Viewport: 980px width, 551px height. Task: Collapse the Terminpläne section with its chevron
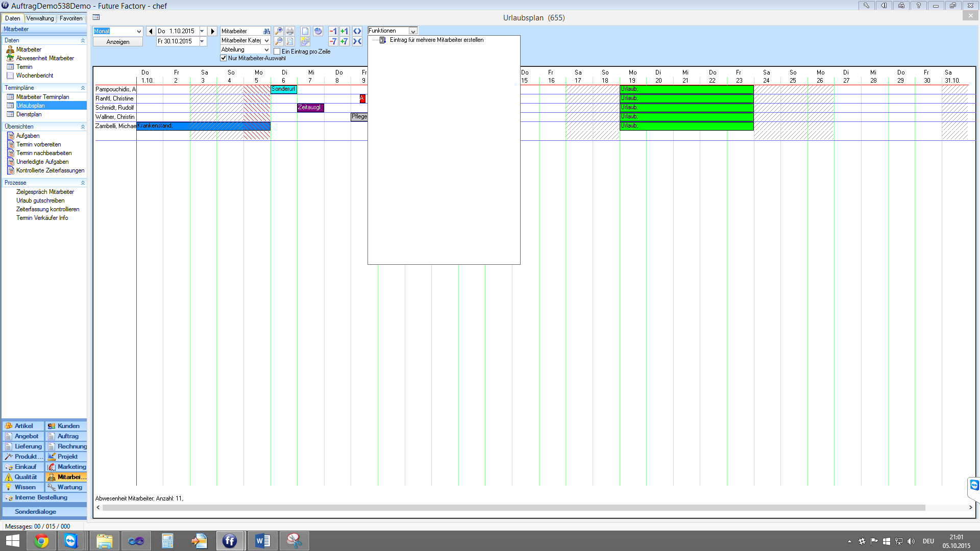(x=83, y=88)
